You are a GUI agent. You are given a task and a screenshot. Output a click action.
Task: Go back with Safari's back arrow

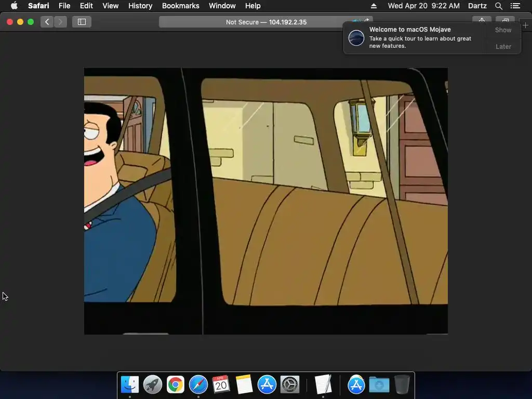47,22
